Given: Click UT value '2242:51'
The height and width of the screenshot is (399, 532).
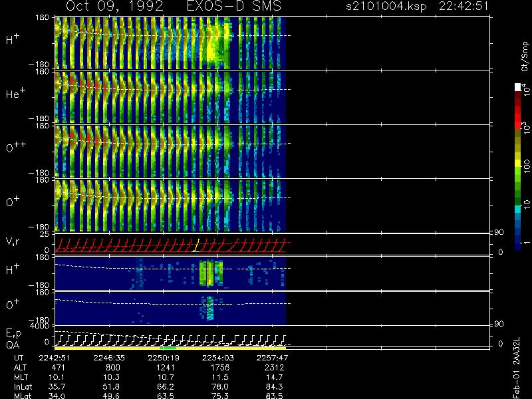Looking at the screenshot, I should 55,358.
